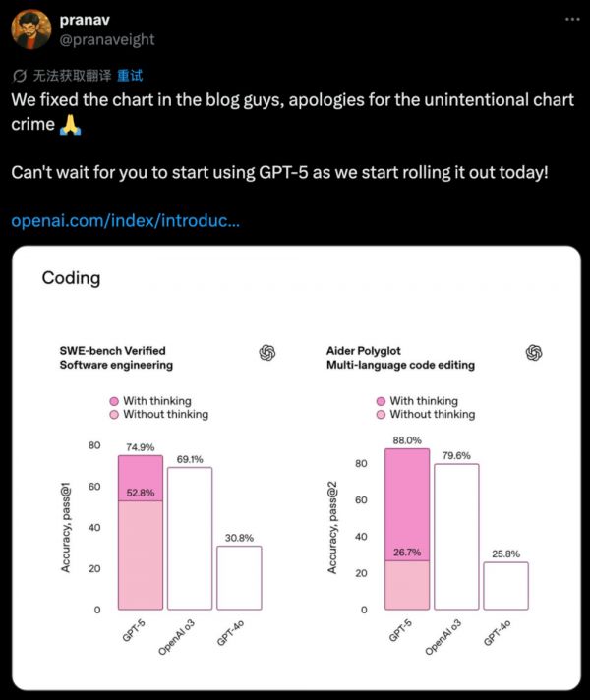Click OpenAI logo beside SWE-bench Verified chart
This screenshot has width=590, height=700.
click(x=266, y=352)
